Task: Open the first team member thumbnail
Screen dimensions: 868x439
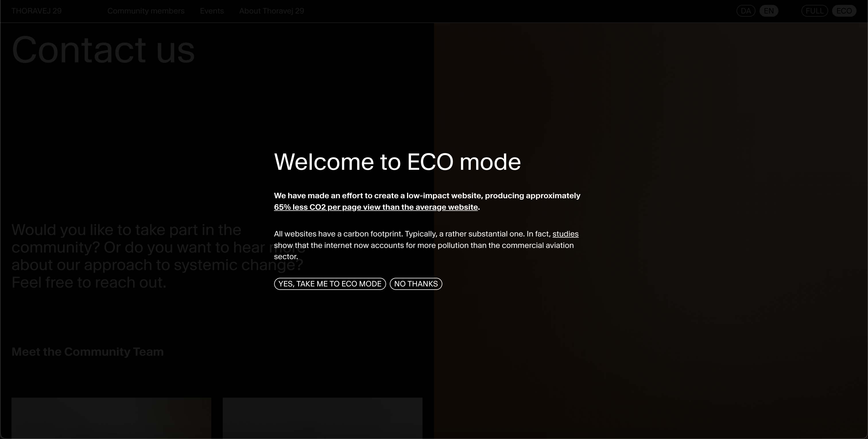Action: pos(111,417)
